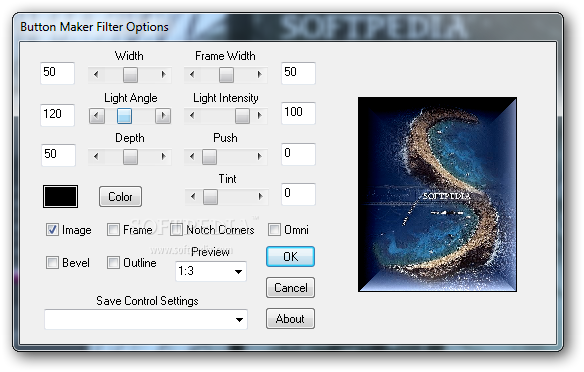This screenshot has height=372, width=584.
Task: Click the OK button
Action: [x=291, y=257]
